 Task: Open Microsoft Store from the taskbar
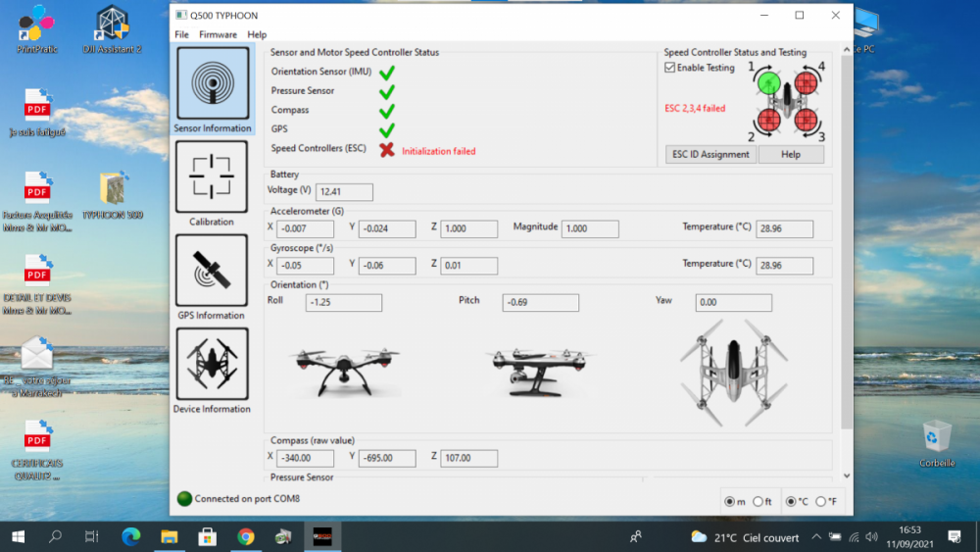tap(208, 536)
